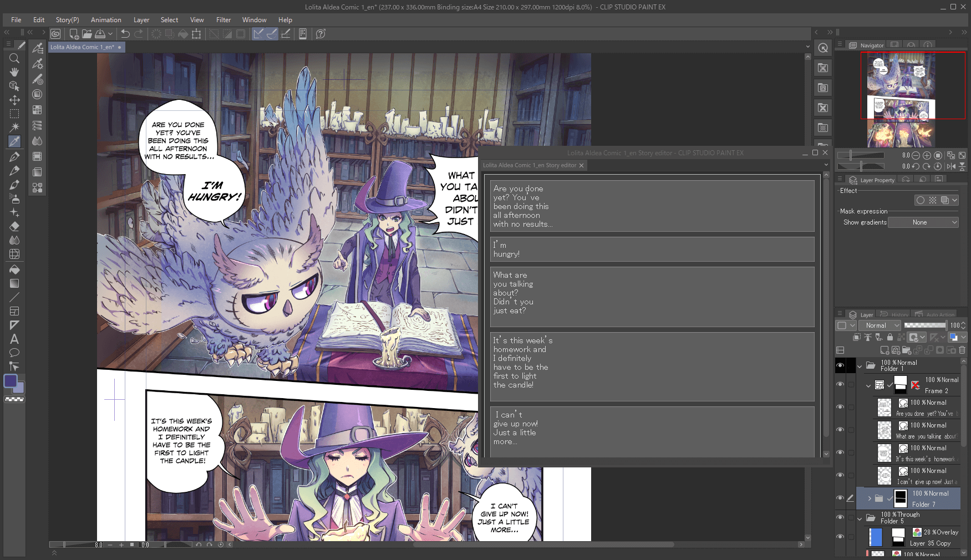
Task: Open the Filter menu
Action: [x=223, y=20]
